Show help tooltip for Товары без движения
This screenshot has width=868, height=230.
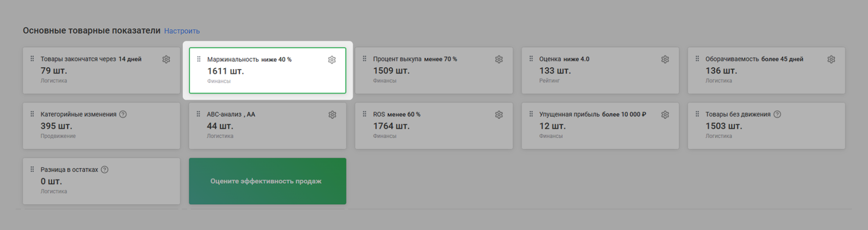coord(777,114)
